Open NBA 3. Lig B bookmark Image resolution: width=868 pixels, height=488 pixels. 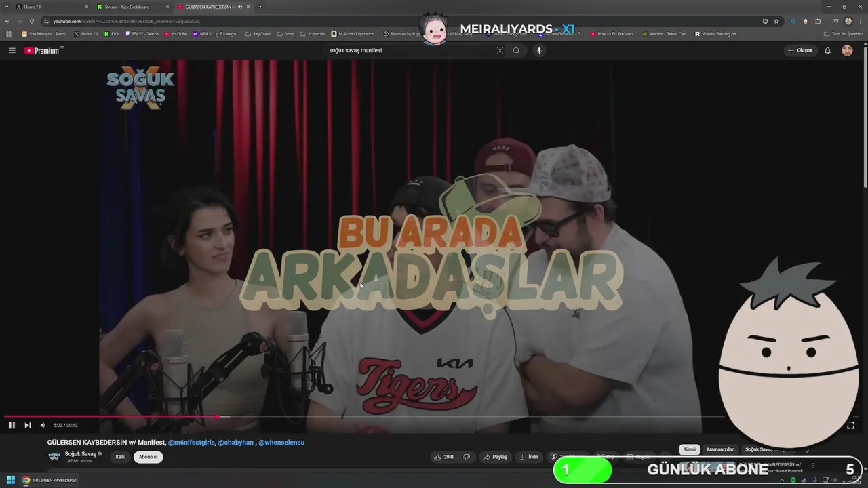click(x=216, y=33)
